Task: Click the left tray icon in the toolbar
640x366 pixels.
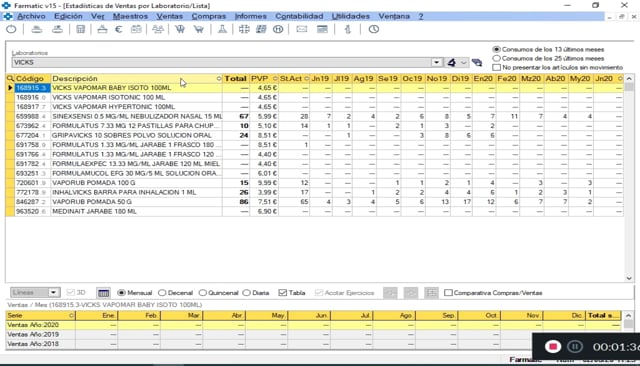Action: [37, 29]
